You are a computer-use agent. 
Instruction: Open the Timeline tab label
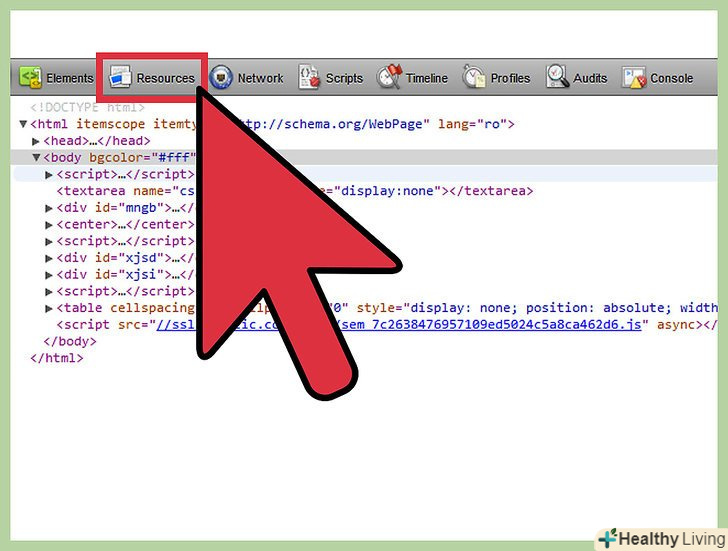(x=427, y=78)
